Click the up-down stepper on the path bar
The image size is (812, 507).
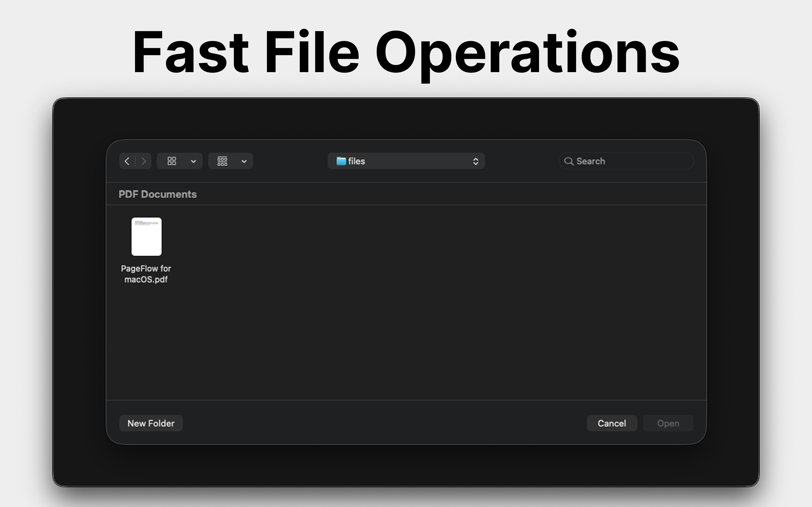coord(476,161)
